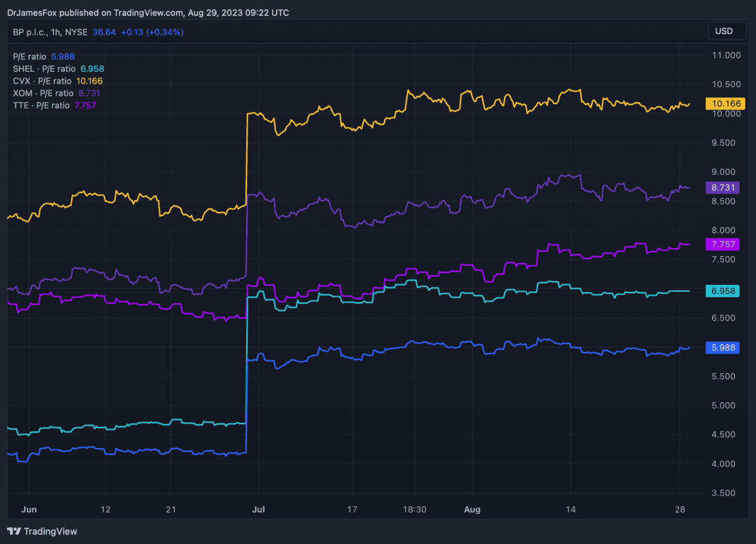The image size is (756, 544).
Task: Select the CVX P/E ratio legend entry
Action: point(57,81)
